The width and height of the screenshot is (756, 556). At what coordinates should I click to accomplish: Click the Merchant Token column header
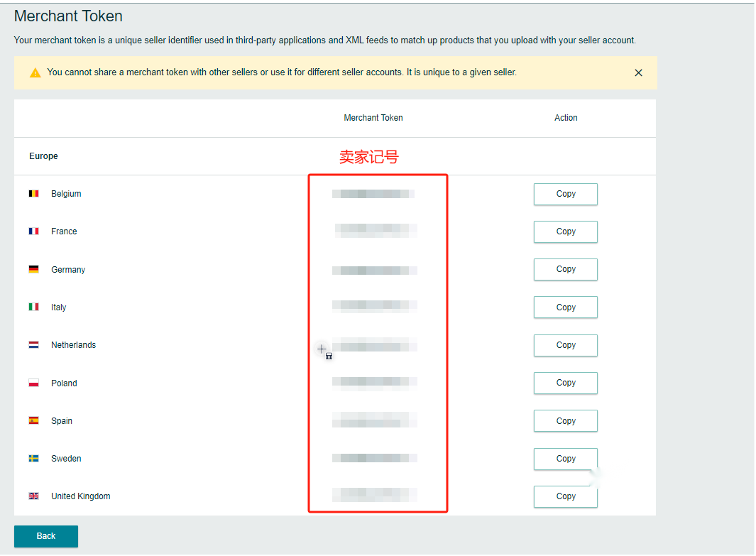click(373, 118)
